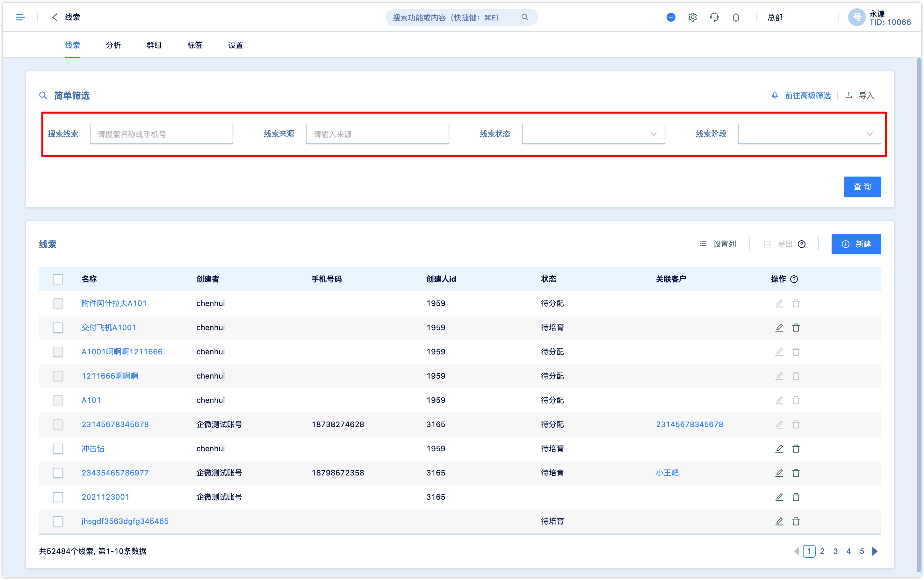Switch to the 群组 tab
The height and width of the screenshot is (580, 924).
coord(154,45)
